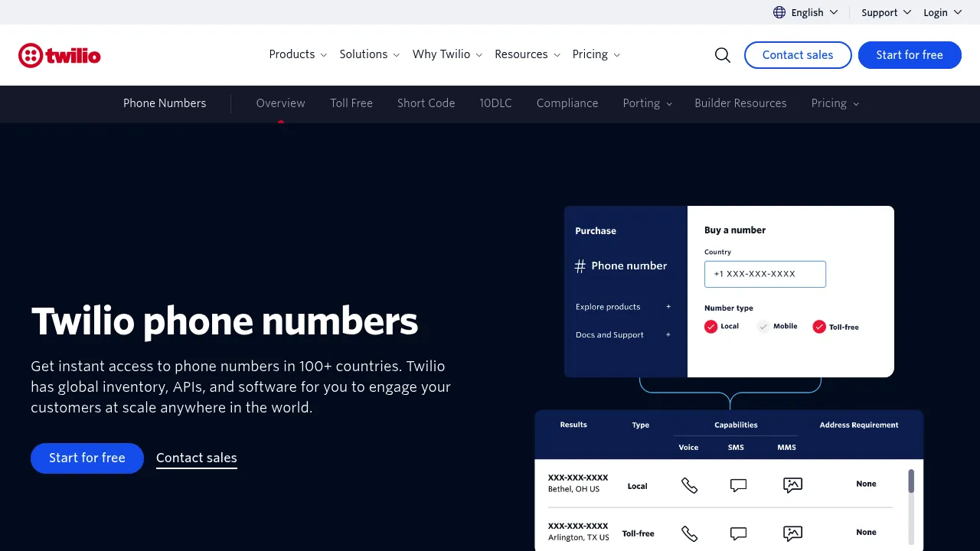
Task: Toggle the Mobile number type checkbox
Action: pos(763,327)
